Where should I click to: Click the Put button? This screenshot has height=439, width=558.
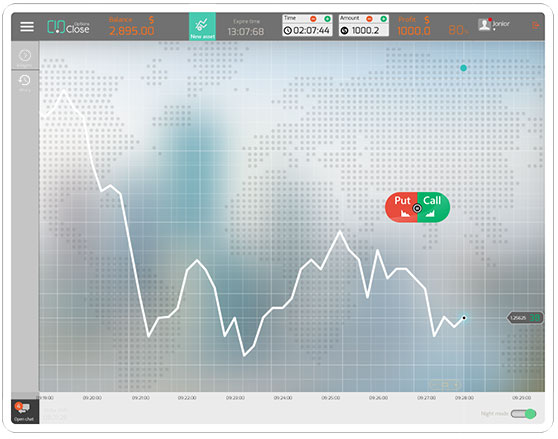(x=401, y=207)
